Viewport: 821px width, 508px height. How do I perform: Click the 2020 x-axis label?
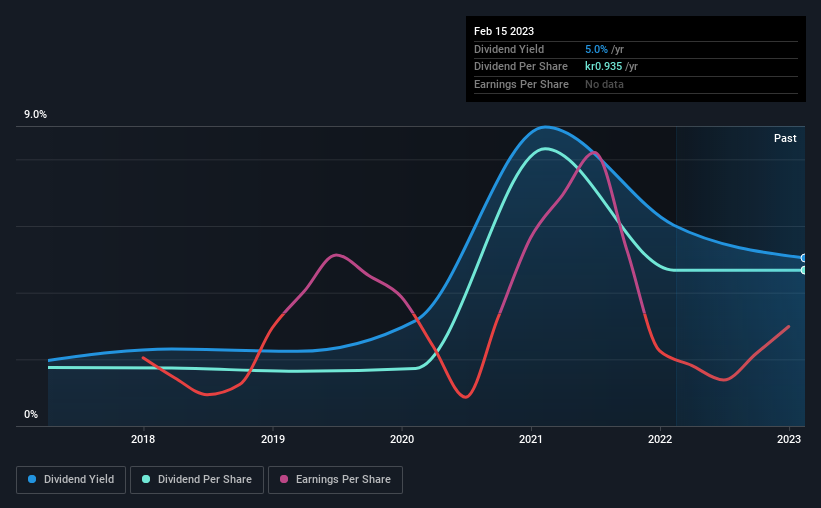(x=402, y=439)
